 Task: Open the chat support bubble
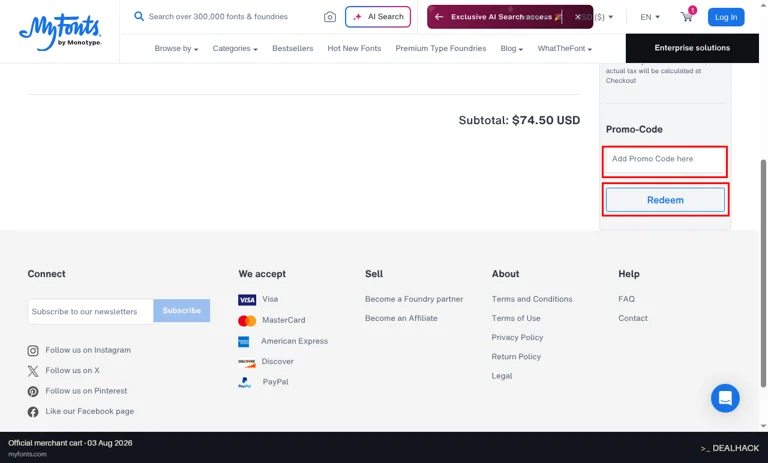[x=725, y=398]
